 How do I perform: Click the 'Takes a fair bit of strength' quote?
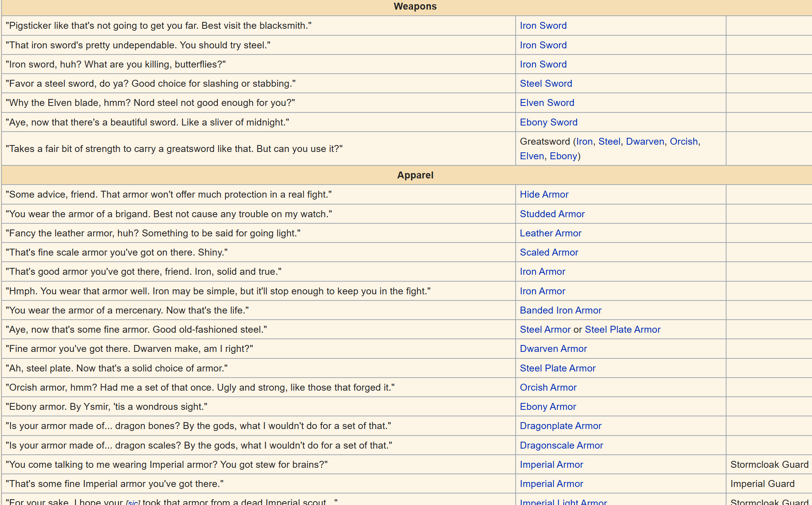click(x=174, y=149)
